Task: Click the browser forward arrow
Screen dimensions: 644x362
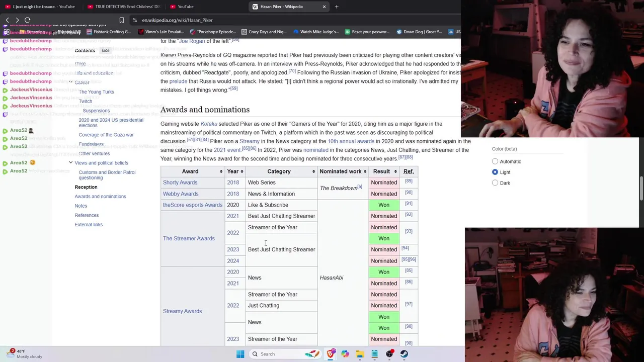Action: pyautogui.click(x=17, y=20)
